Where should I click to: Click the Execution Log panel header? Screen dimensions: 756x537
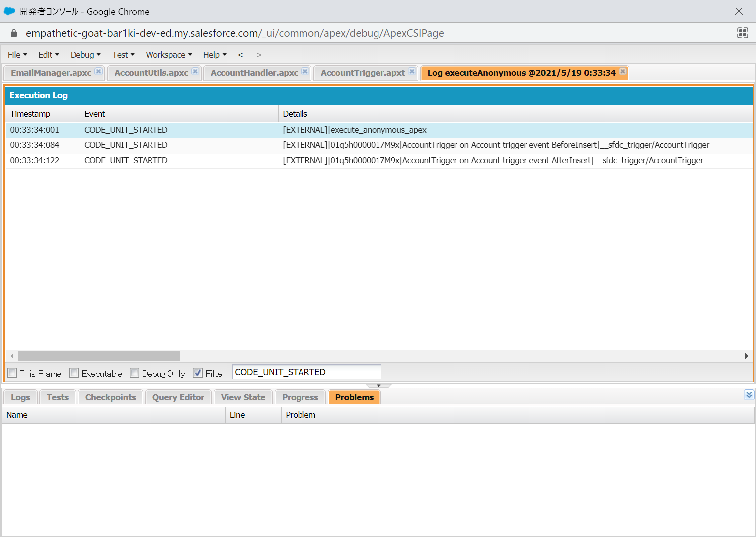tap(379, 95)
